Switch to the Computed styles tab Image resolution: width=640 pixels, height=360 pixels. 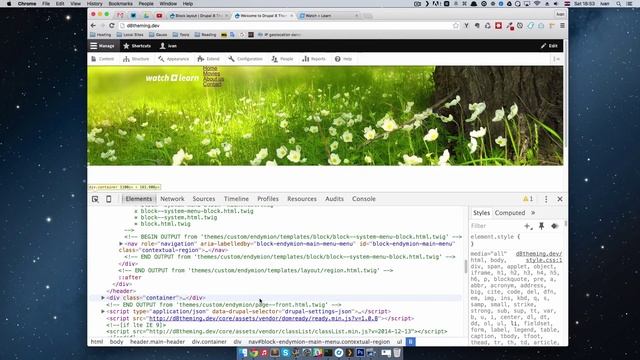510,213
